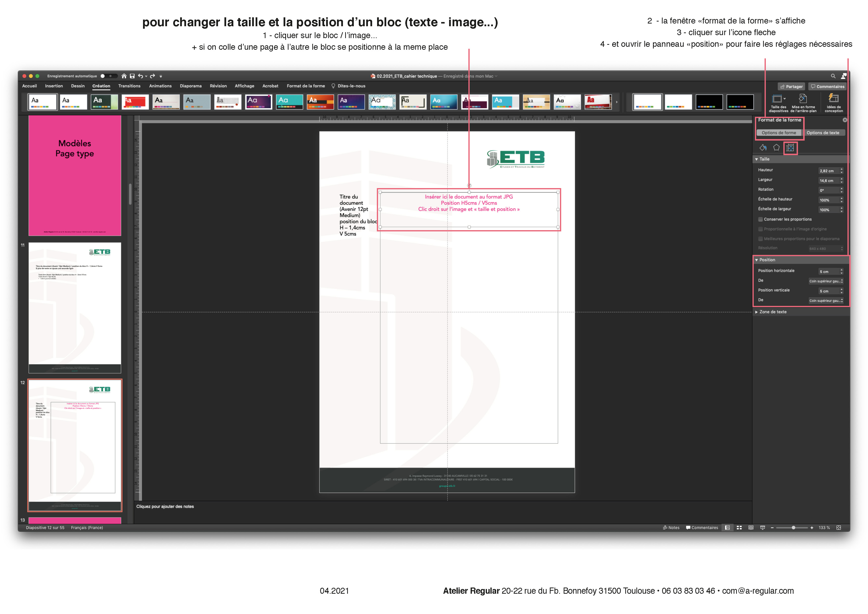Start slideshow from status bar icon

(763, 528)
